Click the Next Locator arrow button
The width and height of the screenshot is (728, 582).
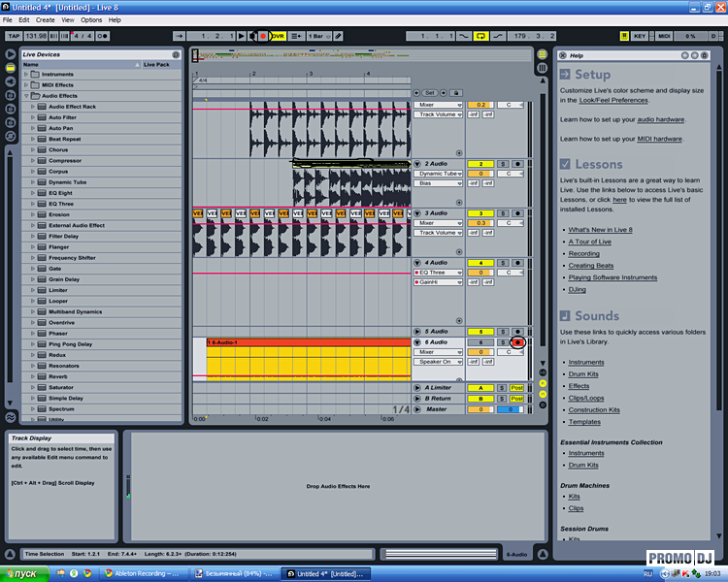[444, 93]
